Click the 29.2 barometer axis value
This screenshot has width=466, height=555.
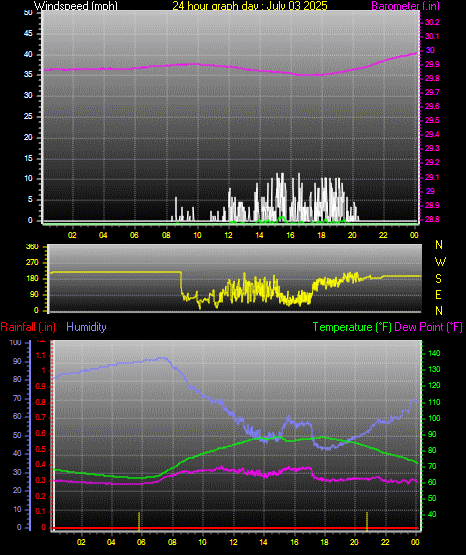coord(432,162)
